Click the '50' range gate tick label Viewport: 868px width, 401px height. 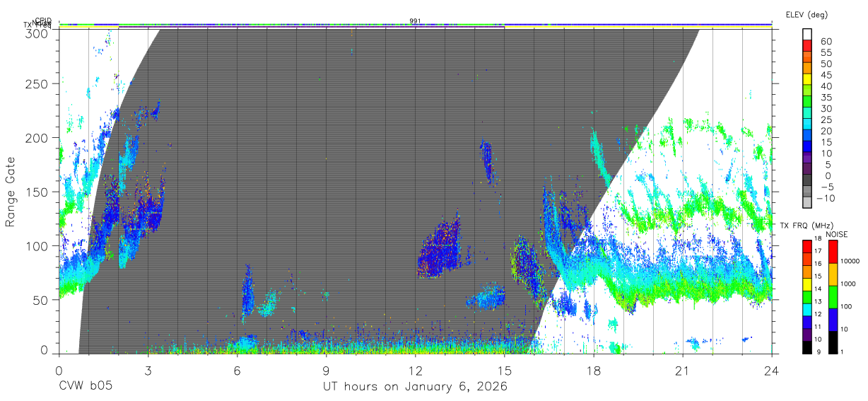pos(40,300)
